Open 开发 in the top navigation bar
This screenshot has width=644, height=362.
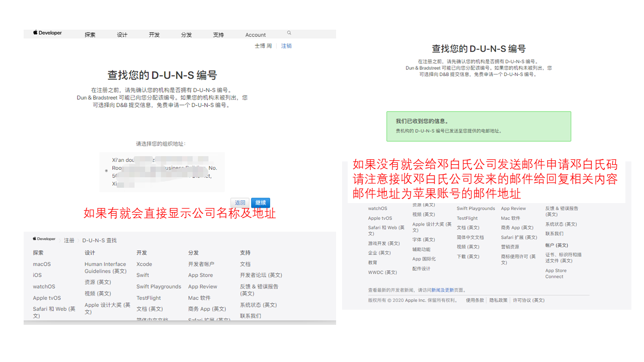(x=154, y=35)
